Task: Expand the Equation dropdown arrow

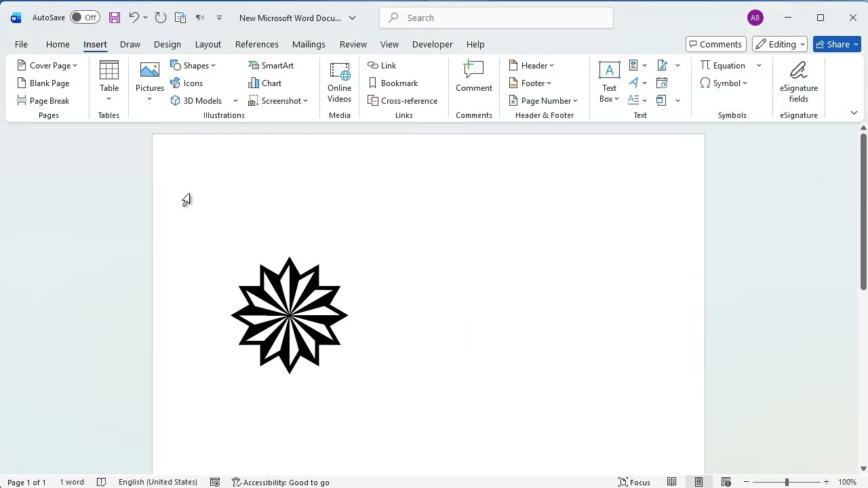Action: coord(759,66)
